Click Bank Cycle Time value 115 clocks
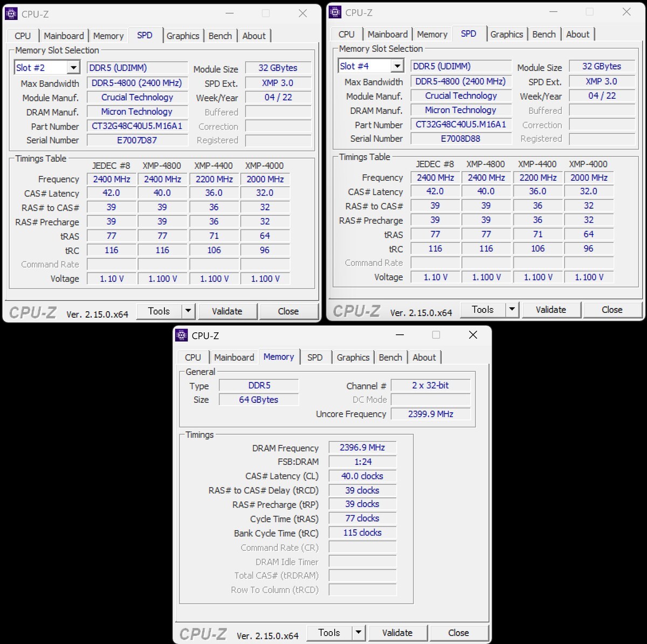 362,532
